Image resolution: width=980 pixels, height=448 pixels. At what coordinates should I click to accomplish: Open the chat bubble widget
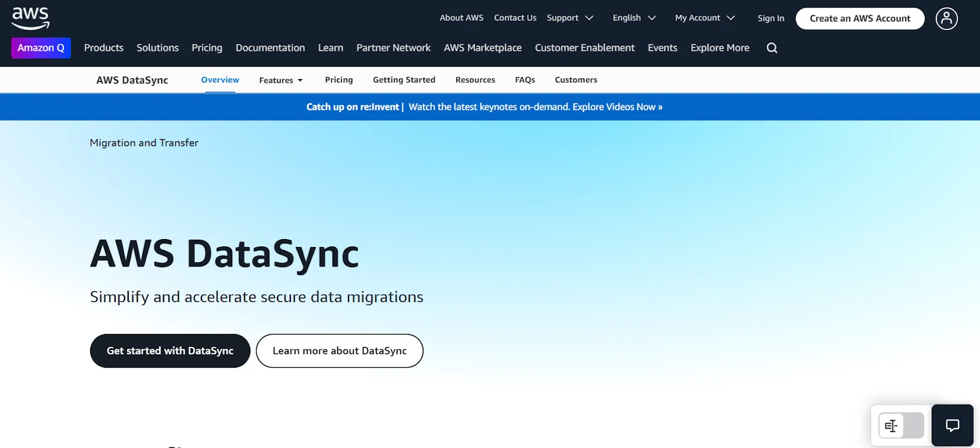coord(952,425)
